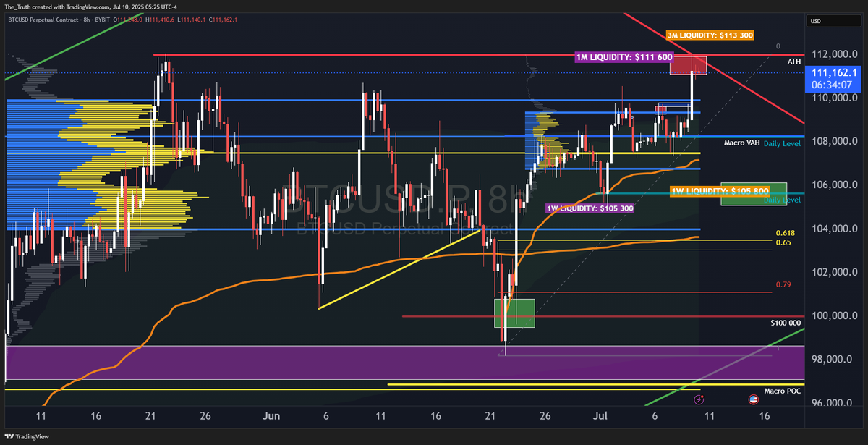Click the Jun label on time axis
Screen dimensions: 868x445
coord(271,417)
